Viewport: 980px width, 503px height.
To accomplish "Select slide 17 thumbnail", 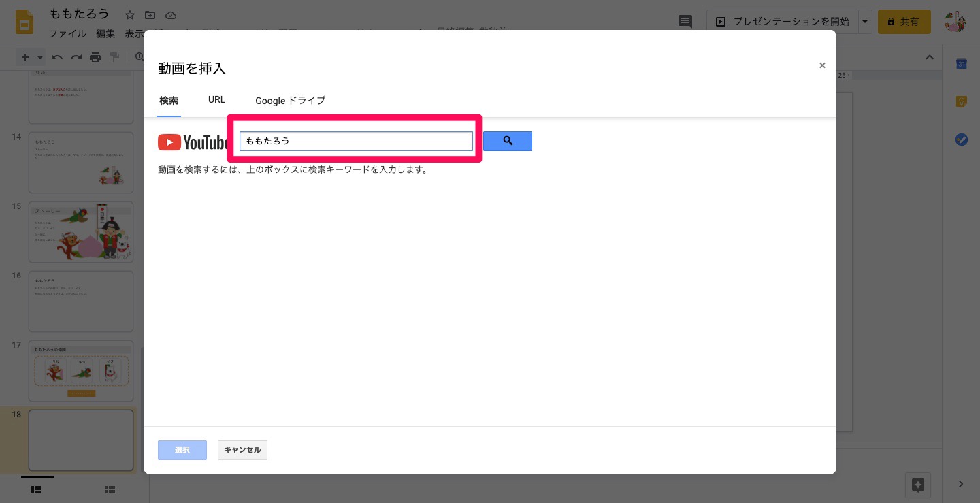I will point(81,371).
